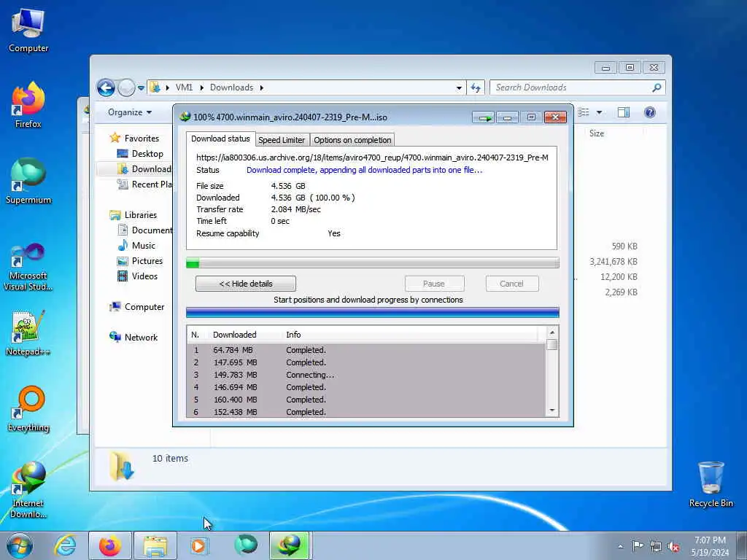Viewport: 747px width, 560px height.
Task: Expand the VM1 breadcrumb arrow
Action: [202, 87]
